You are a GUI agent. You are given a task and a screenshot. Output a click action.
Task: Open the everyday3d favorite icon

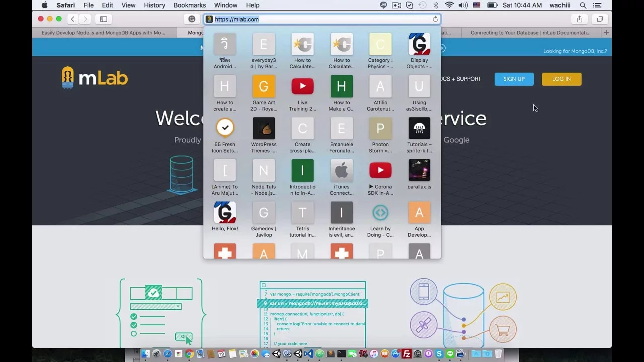264,45
